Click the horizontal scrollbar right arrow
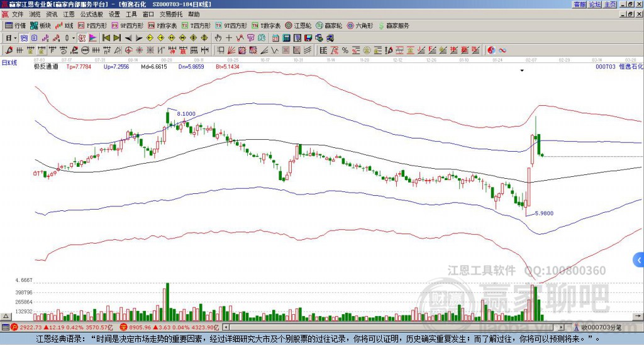This screenshot has width=644, height=345. point(562,327)
